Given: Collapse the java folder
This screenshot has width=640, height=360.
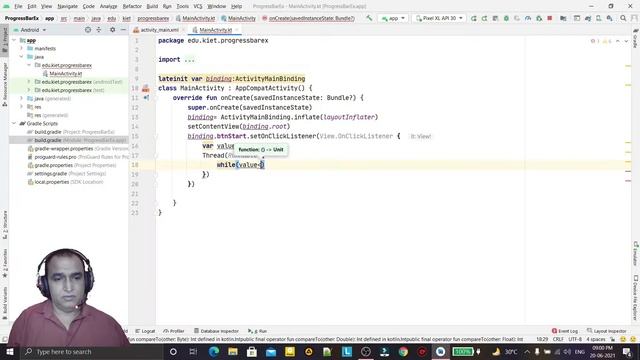Looking at the screenshot, I should pyautogui.click(x=22, y=57).
